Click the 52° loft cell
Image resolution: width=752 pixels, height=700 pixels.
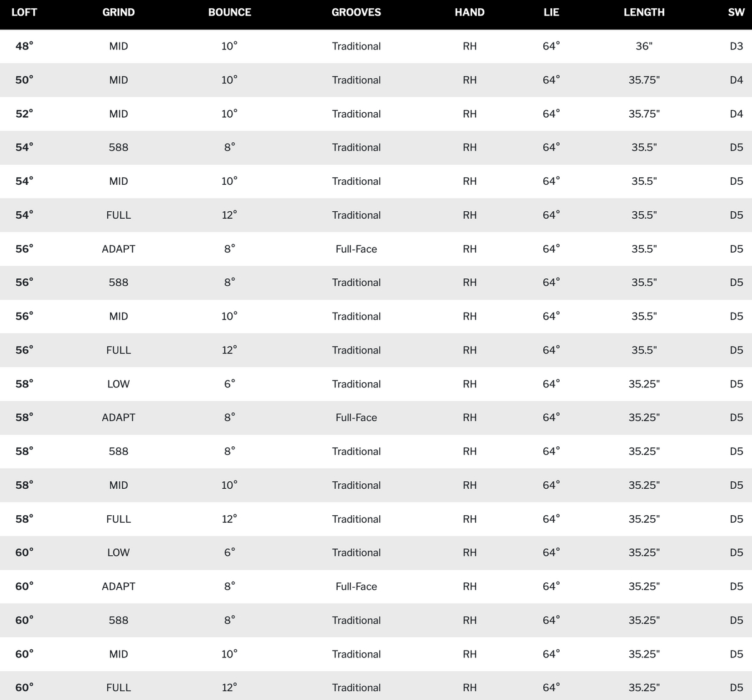[24, 114]
